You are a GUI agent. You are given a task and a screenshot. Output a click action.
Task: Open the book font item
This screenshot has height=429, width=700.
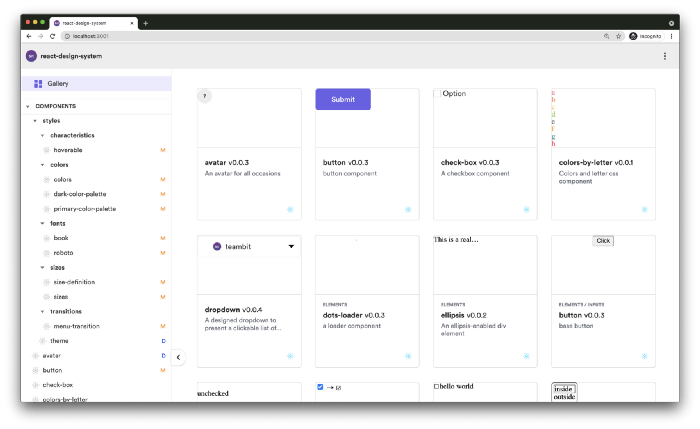click(x=61, y=238)
